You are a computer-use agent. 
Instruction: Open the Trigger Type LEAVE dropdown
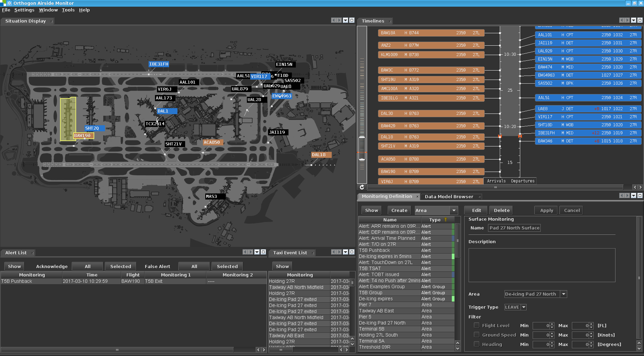[524, 307]
